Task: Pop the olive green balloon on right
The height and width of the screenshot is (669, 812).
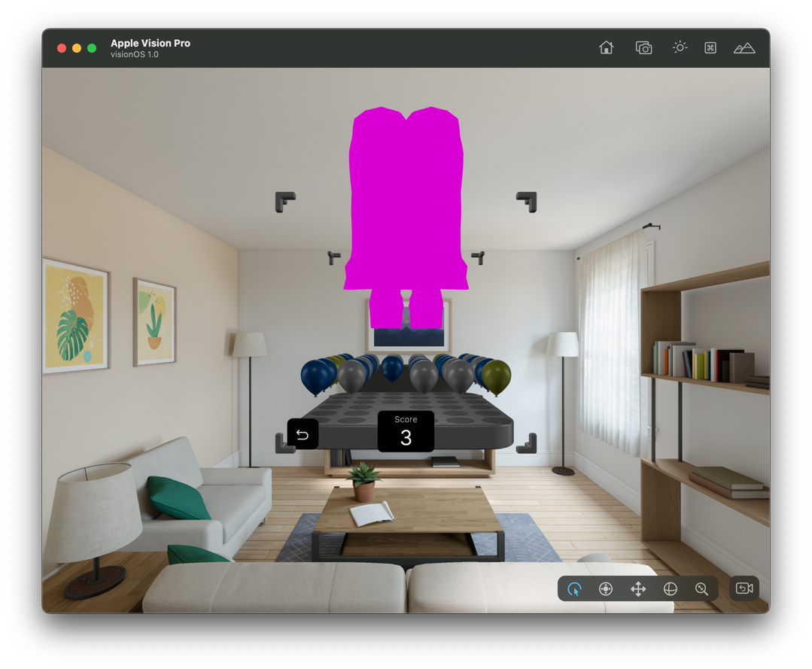Action: pos(497,377)
